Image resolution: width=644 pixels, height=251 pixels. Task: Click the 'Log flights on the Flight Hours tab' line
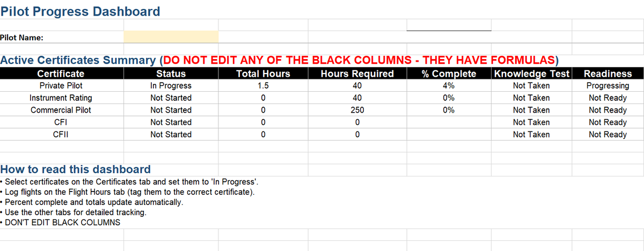click(x=128, y=192)
